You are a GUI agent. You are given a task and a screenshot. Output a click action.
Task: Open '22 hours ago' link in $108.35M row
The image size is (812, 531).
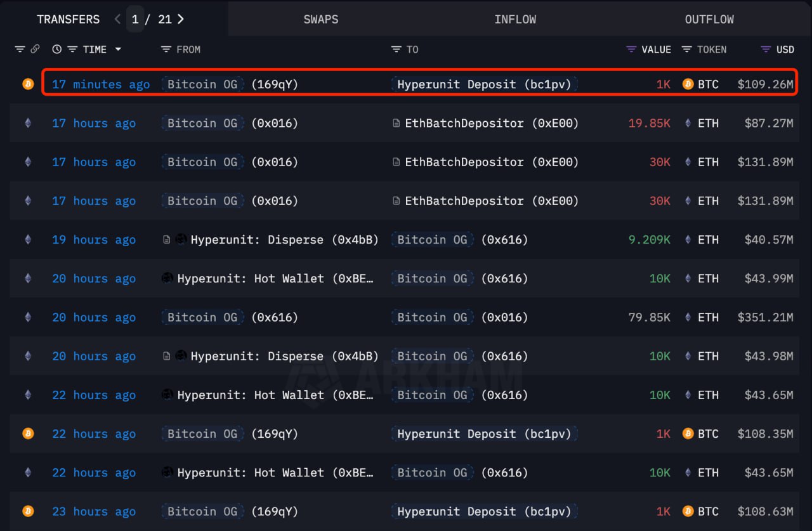point(94,434)
